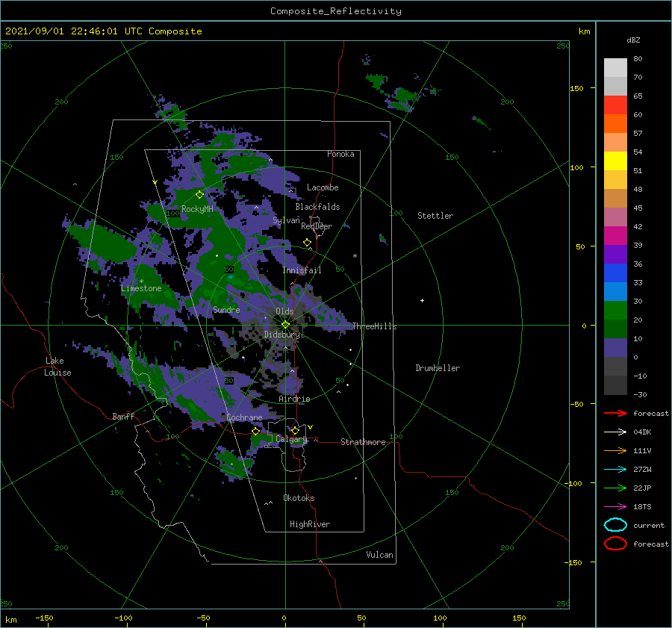This screenshot has width=672, height=628.
Task: Click the white plus marker west of Drumheller
Action: point(422,300)
